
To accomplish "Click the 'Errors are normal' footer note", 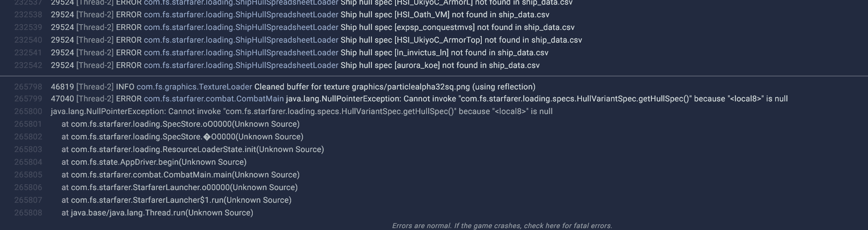I will [x=502, y=226].
